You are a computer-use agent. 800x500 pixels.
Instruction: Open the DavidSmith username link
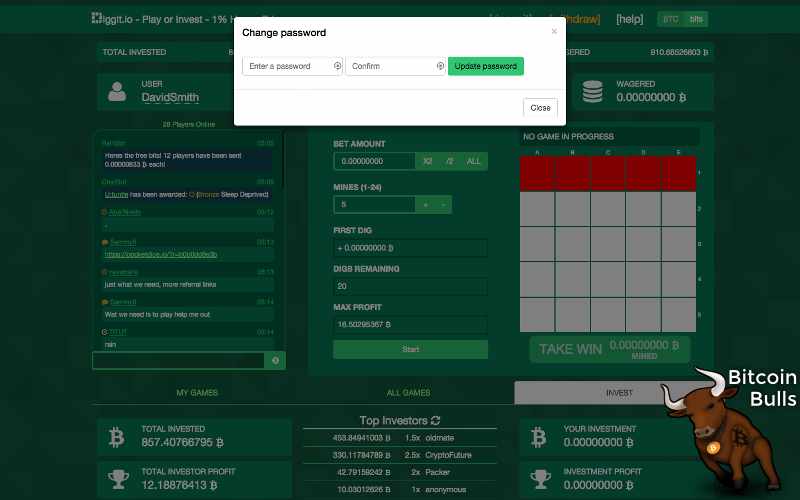pos(170,97)
